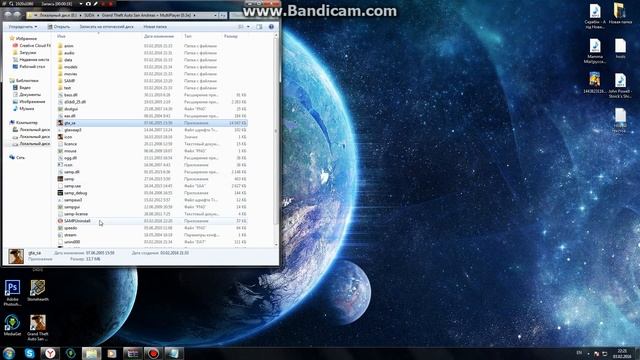Click the gta_sa details pane thumbnail
The image size is (640, 360).
pos(16,256)
